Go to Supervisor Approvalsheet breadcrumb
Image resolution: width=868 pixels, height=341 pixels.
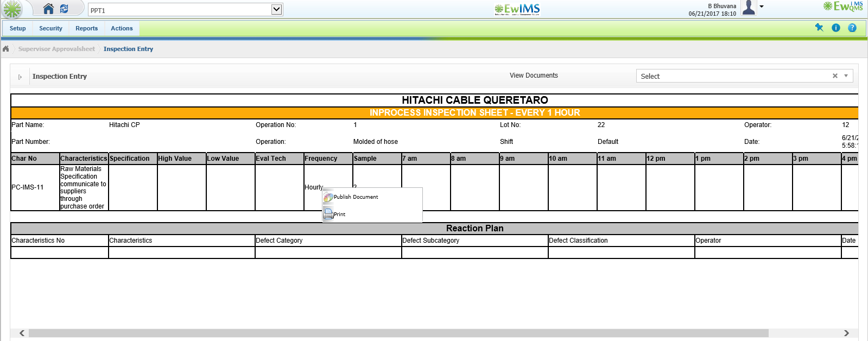pyautogui.click(x=56, y=49)
